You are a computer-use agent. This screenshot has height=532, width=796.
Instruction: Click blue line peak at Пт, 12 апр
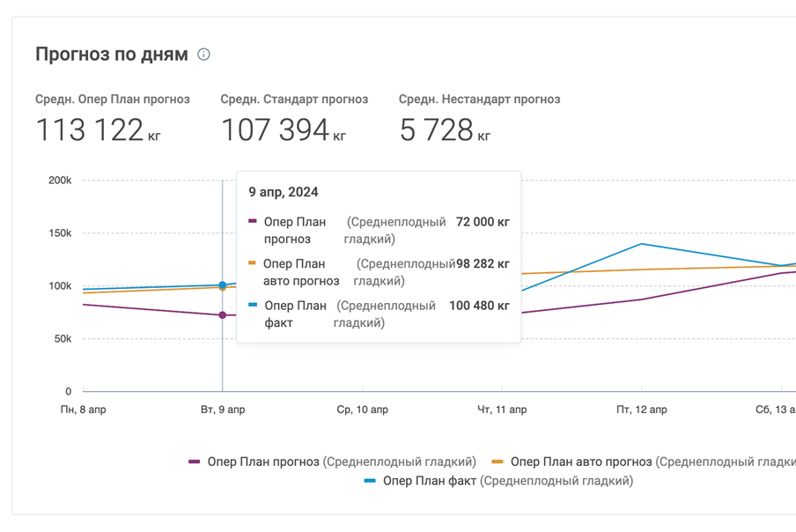(x=641, y=244)
